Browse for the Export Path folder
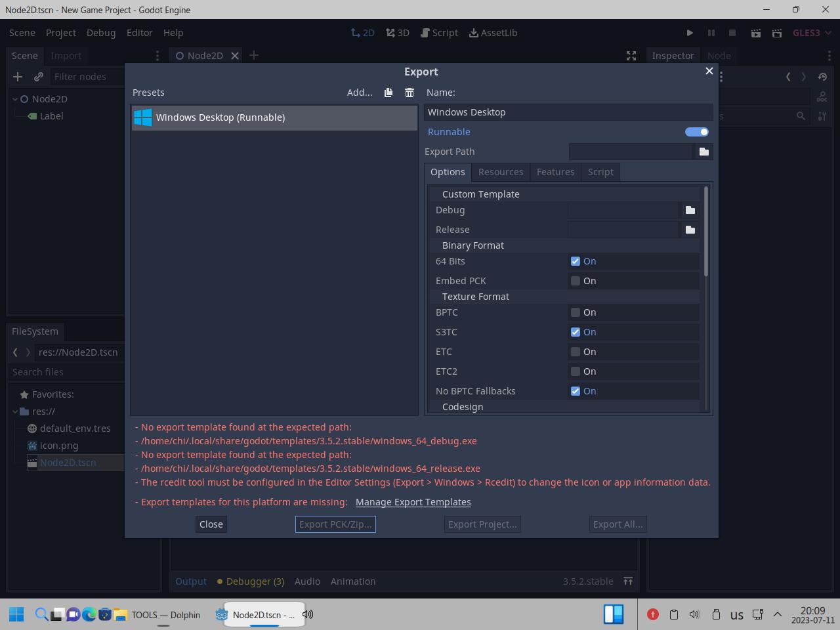This screenshot has height=630, width=840. (x=704, y=152)
